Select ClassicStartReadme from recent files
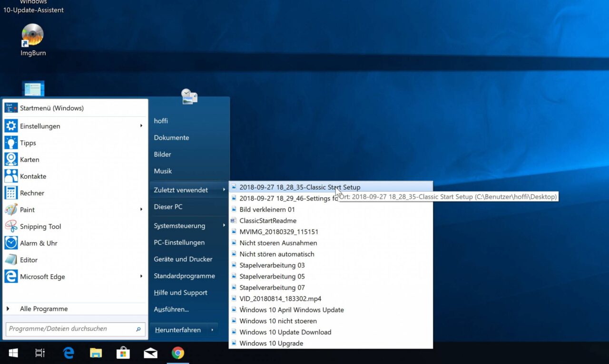The width and height of the screenshot is (609, 364). pyautogui.click(x=269, y=220)
